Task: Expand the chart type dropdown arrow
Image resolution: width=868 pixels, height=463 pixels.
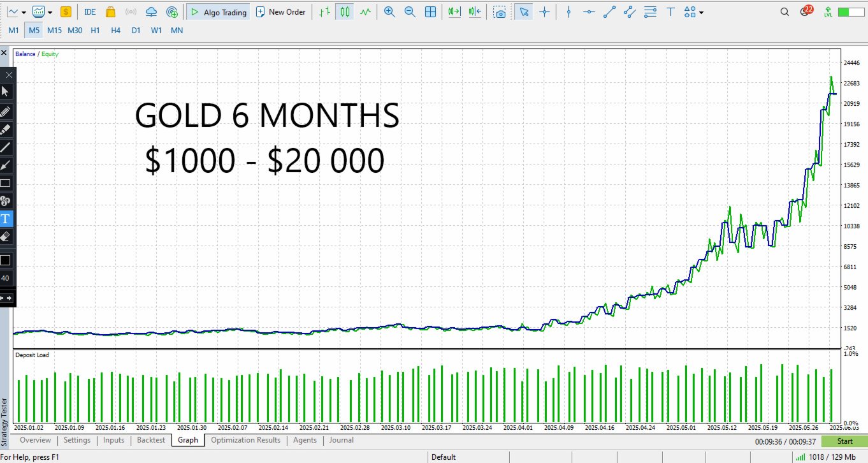Action: pos(24,12)
